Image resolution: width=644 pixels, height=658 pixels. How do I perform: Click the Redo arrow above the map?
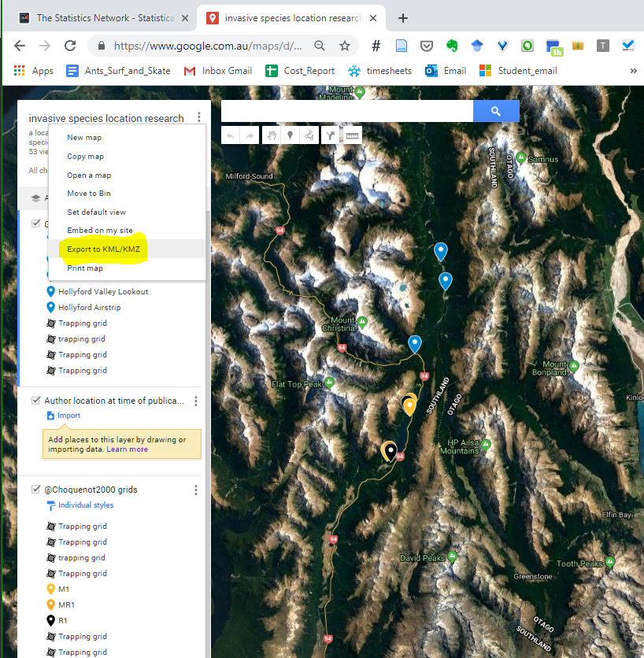tap(249, 135)
